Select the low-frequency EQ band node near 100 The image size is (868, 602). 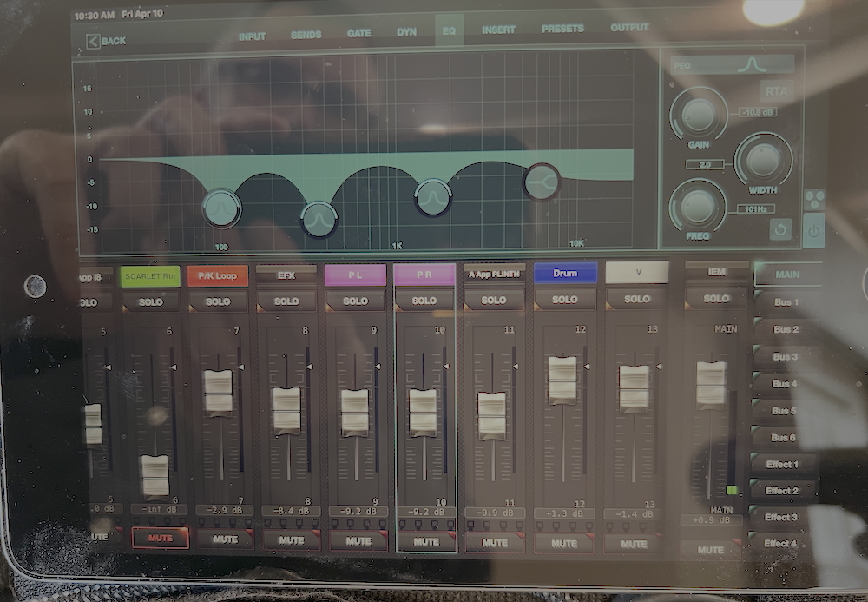[x=220, y=208]
